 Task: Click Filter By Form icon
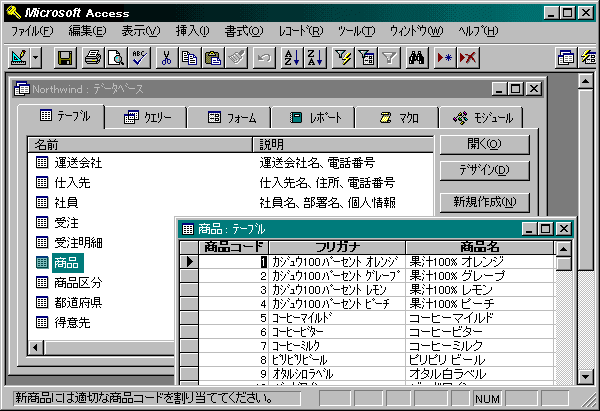(x=366, y=58)
